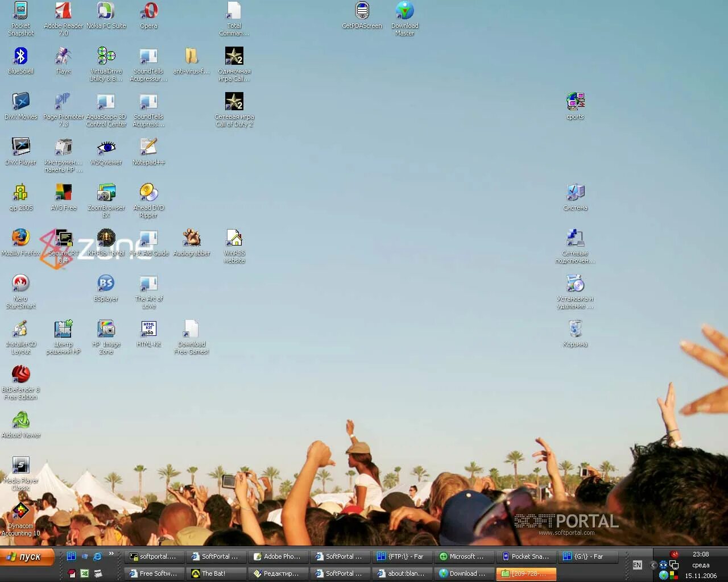Launch the DivX Player icon

click(x=20, y=152)
